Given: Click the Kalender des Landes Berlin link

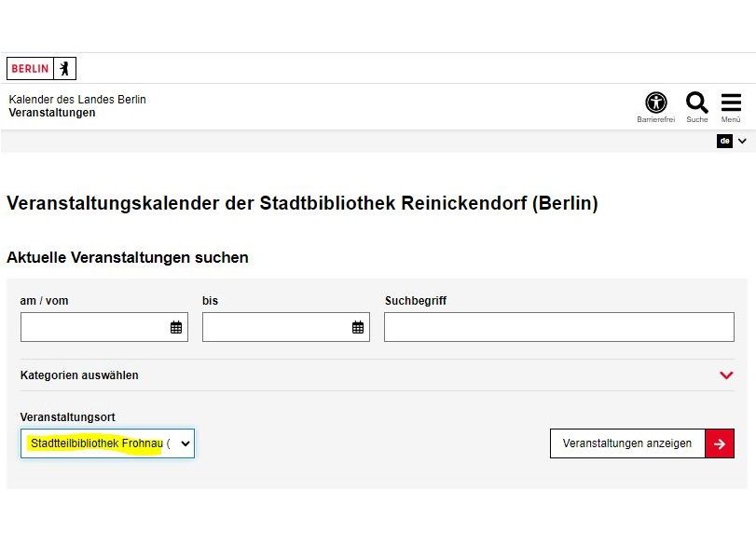Looking at the screenshot, I should click(x=76, y=99).
